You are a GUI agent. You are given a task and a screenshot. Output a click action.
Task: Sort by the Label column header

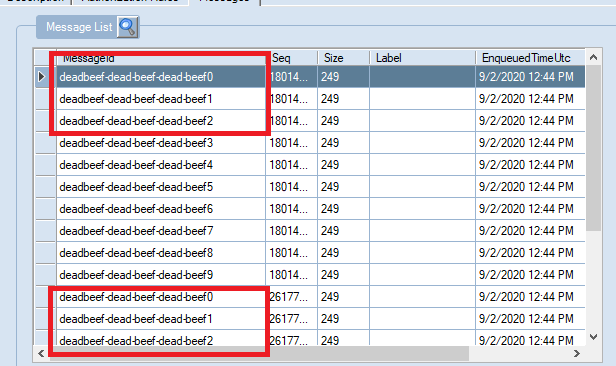point(422,58)
